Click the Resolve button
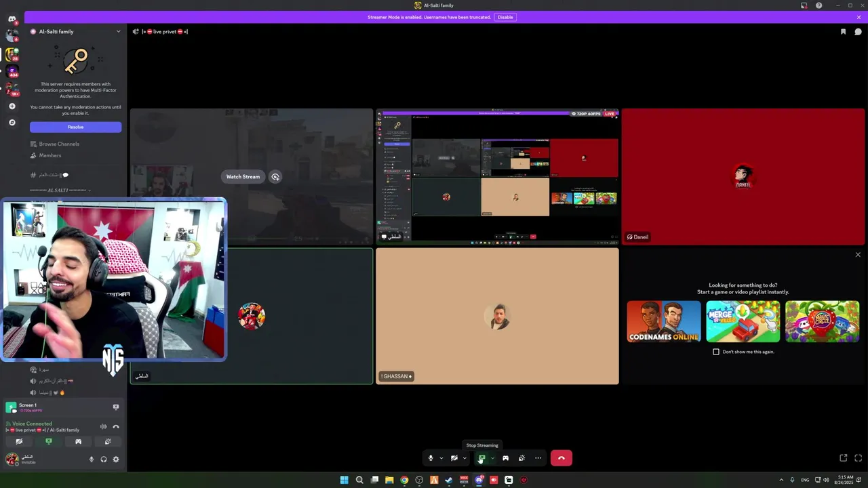The image size is (868, 488). (x=75, y=127)
